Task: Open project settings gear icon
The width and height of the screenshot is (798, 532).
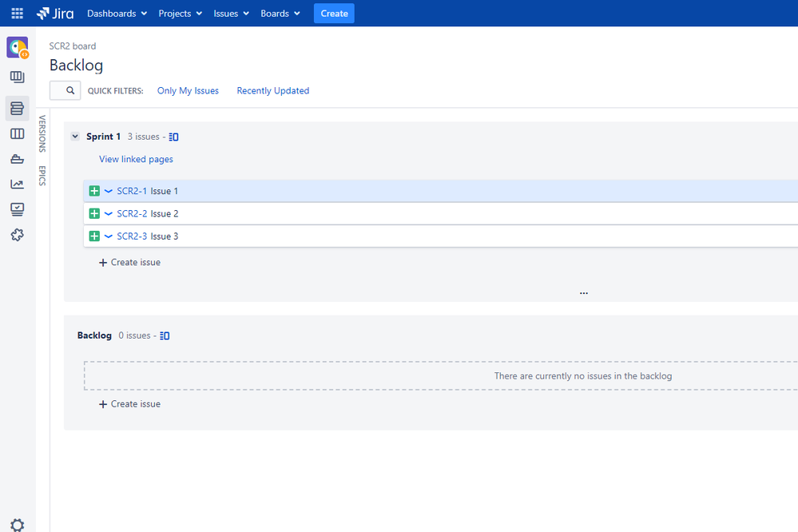Action: click(18, 526)
